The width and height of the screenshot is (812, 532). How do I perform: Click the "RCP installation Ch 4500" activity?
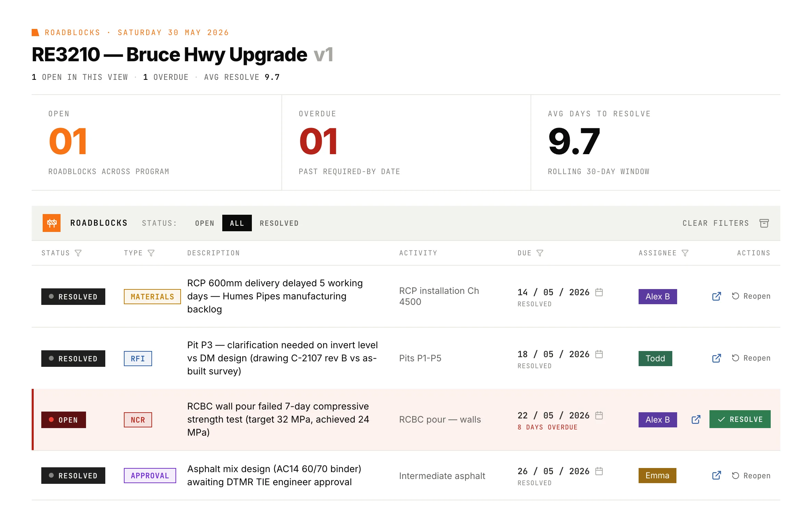point(439,296)
